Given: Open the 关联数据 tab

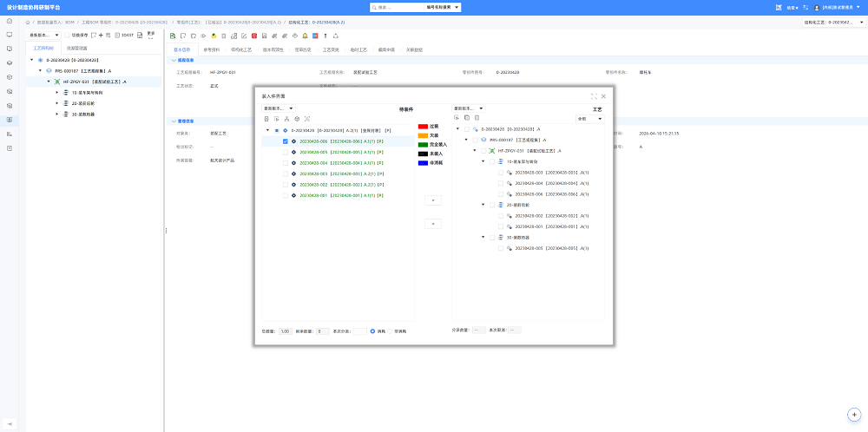Looking at the screenshot, I should point(414,49).
